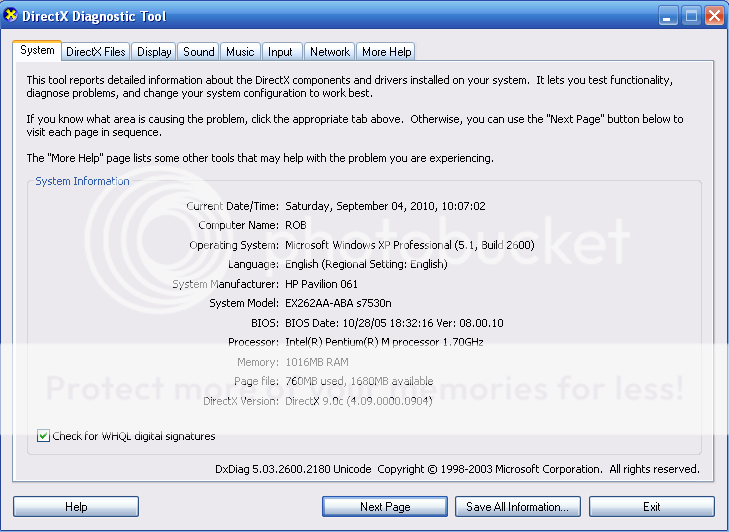
Task: Toggle Check for WHQL digital signatures checkbox
Action: (43, 436)
